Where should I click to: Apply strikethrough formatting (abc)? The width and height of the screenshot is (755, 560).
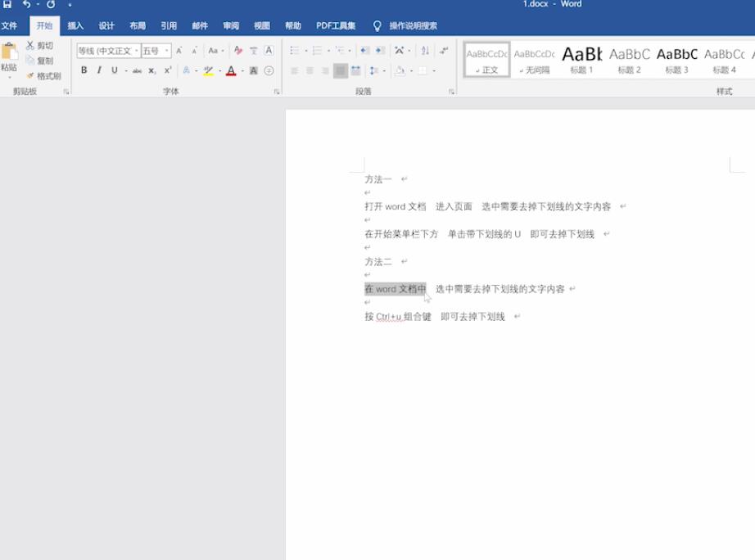coord(138,70)
